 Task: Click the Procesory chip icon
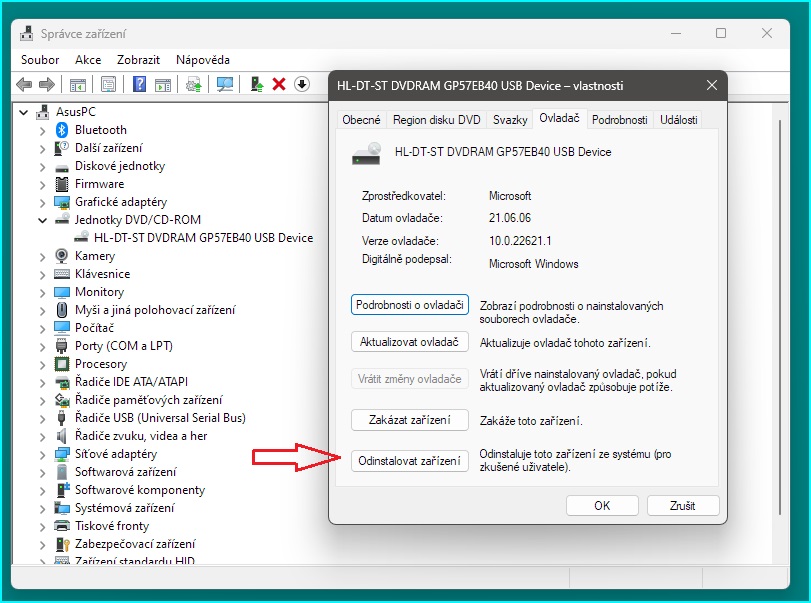[x=62, y=364]
